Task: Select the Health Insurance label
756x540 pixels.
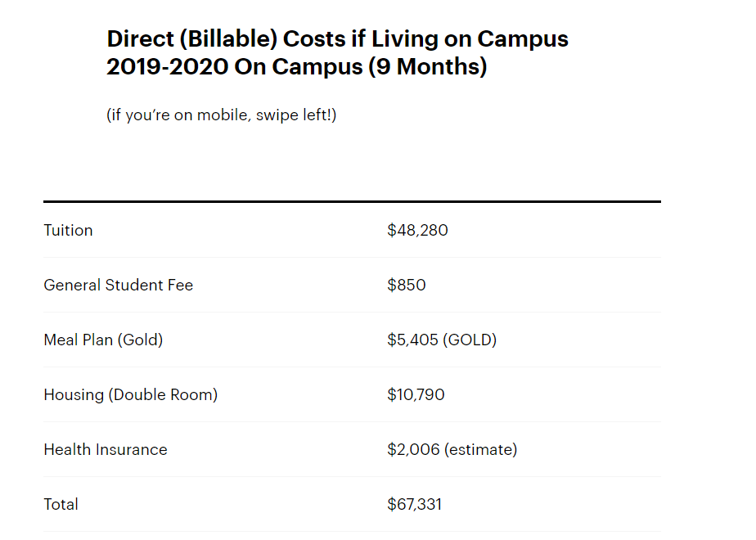Action: click(105, 449)
